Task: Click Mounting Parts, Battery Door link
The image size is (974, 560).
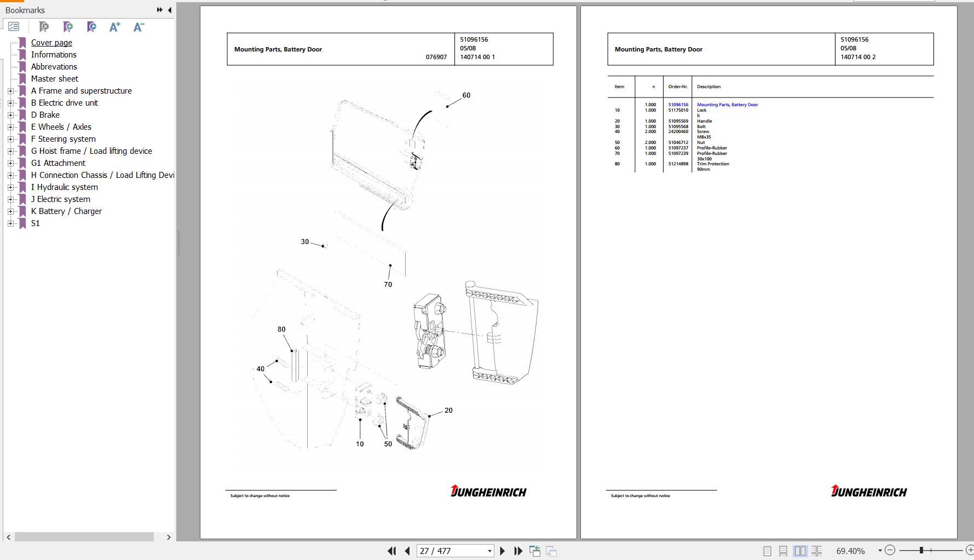Action: point(727,105)
